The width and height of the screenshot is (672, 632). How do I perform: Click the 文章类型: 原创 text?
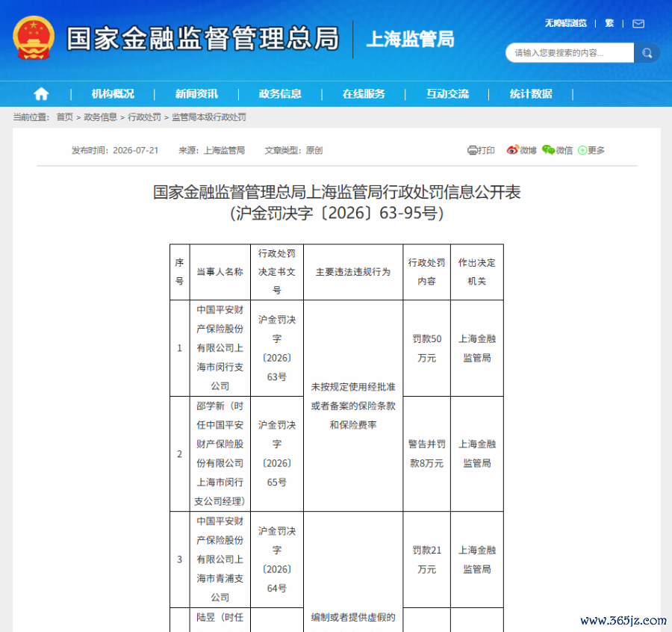coord(293,150)
